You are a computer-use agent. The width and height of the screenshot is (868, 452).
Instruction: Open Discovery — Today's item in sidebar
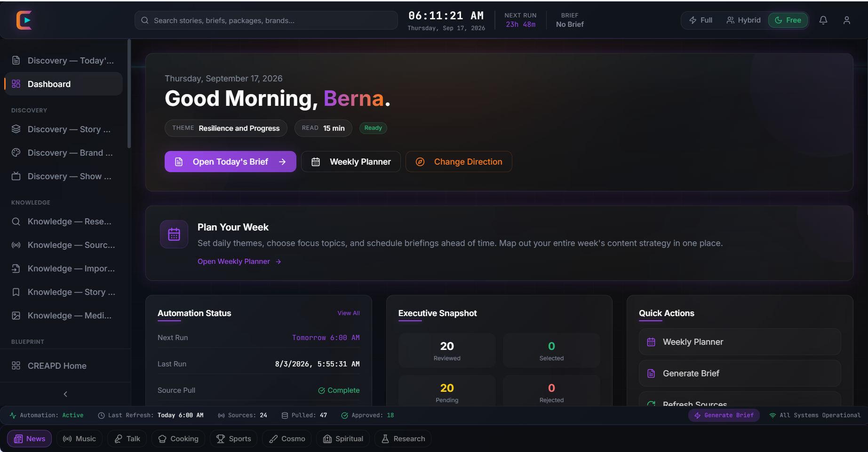[64, 60]
